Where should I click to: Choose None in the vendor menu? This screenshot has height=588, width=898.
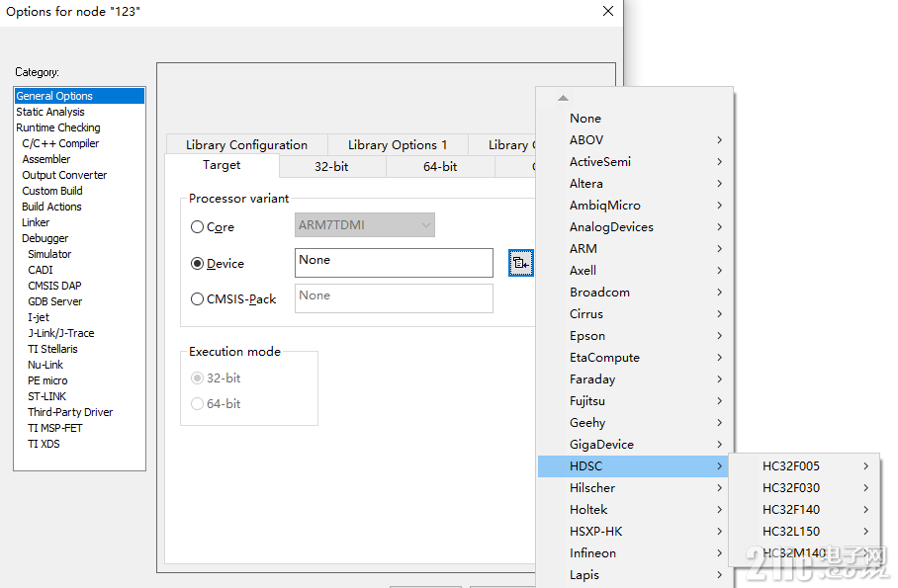click(x=634, y=118)
